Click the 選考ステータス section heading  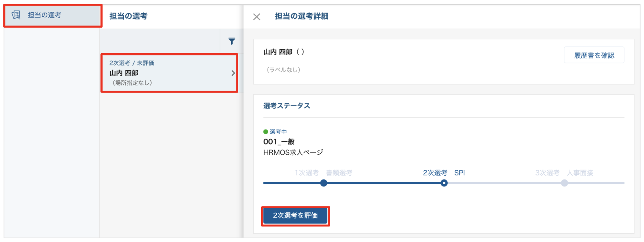[x=286, y=106]
